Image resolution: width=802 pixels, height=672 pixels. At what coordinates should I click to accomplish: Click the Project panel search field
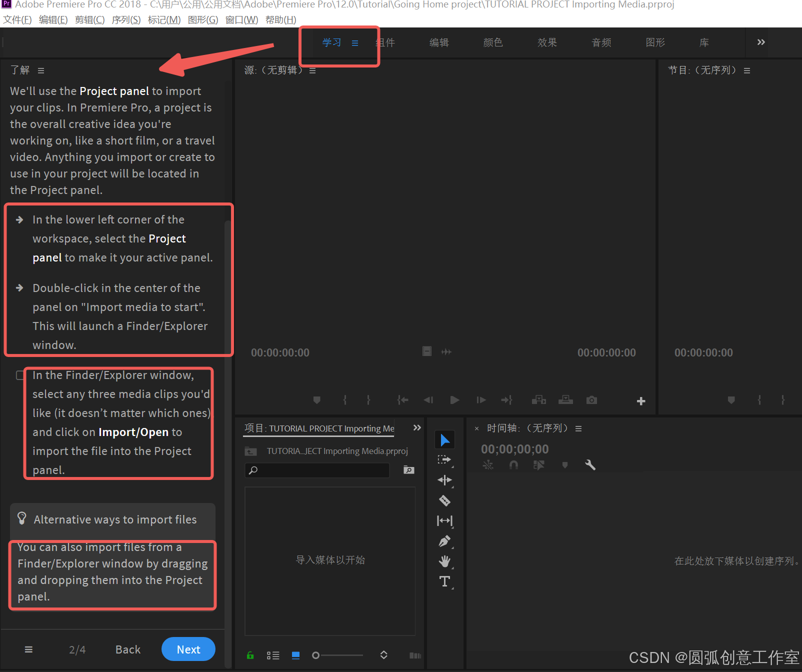[317, 470]
